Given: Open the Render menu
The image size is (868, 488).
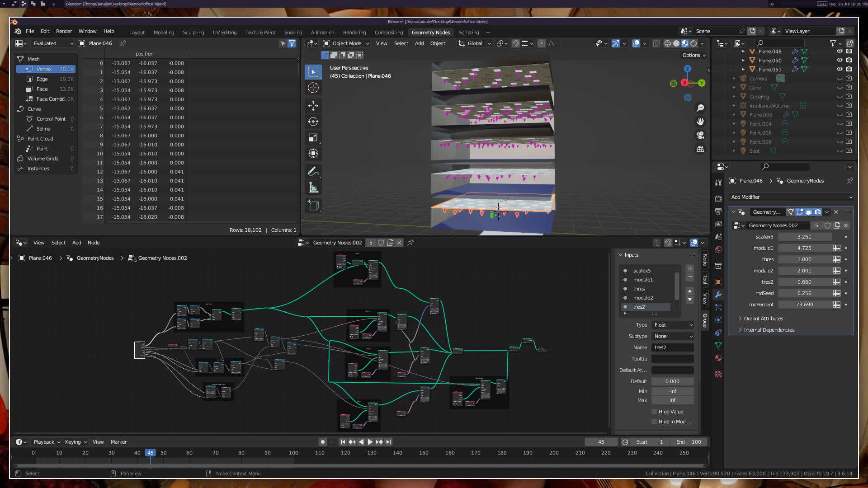Looking at the screenshot, I should pyautogui.click(x=64, y=31).
